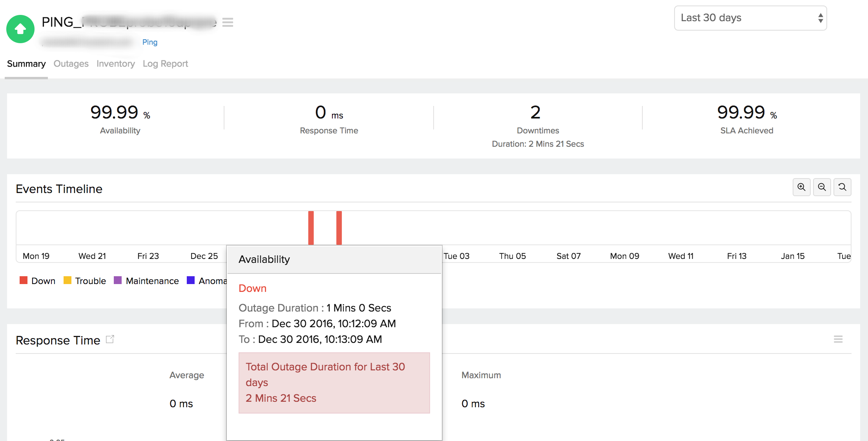Switch to the Outages tab
The width and height of the screenshot is (868, 441).
pos(71,64)
